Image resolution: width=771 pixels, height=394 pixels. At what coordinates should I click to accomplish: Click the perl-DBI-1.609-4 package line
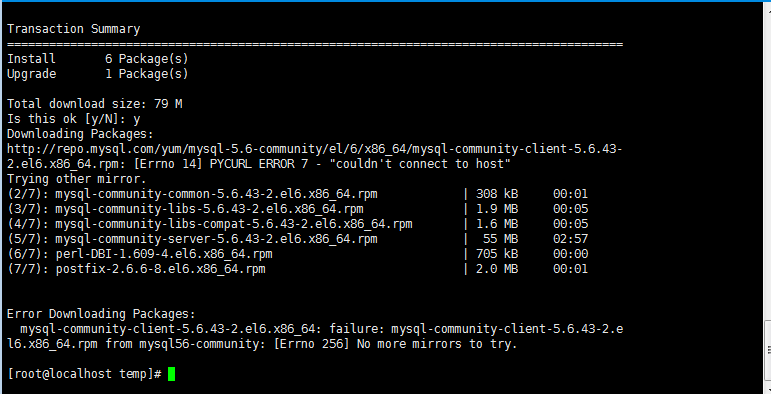[x=297, y=254]
